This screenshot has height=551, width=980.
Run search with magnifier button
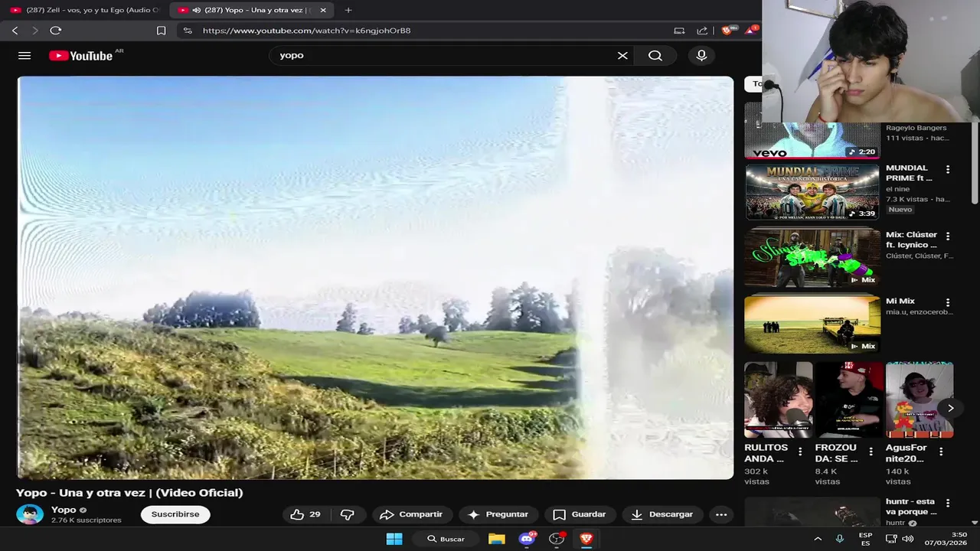pyautogui.click(x=655, y=55)
